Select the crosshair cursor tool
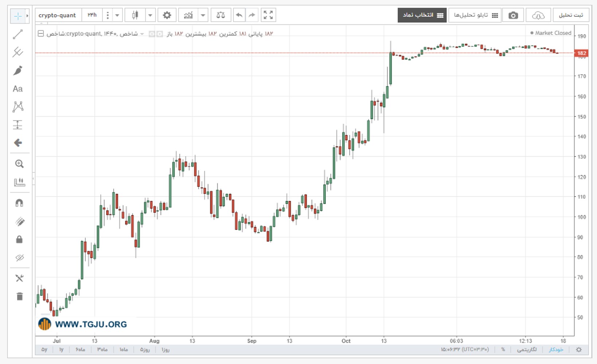597x364 pixels. pyautogui.click(x=17, y=16)
